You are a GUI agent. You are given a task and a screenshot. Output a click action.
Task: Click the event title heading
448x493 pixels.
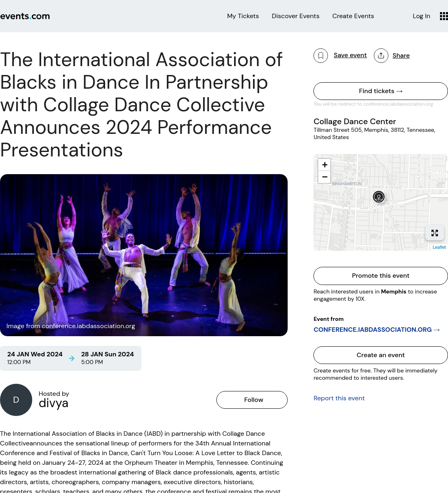[x=141, y=105]
